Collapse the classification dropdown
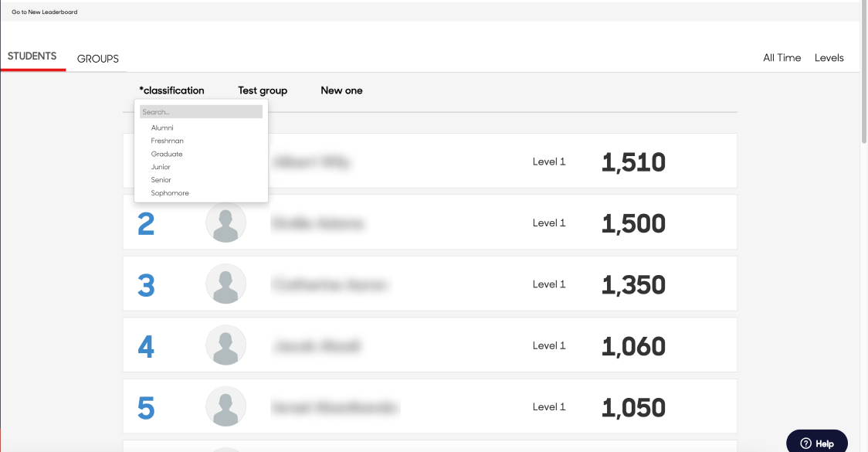This screenshot has height=452, width=868. coord(172,90)
